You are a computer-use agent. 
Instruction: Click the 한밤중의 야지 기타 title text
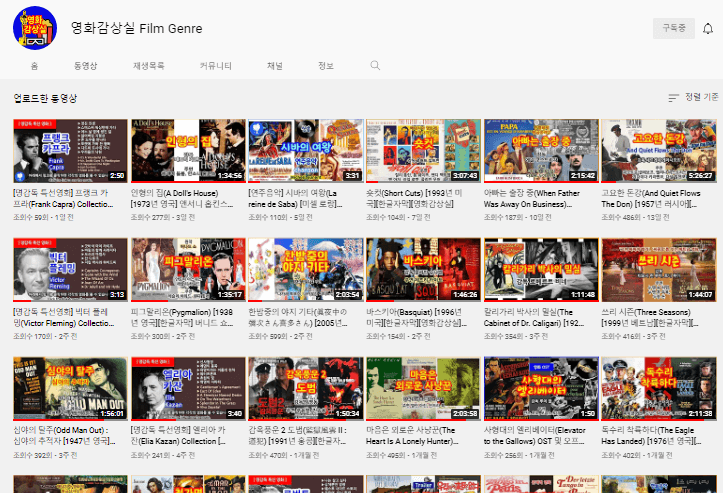[x=298, y=318]
